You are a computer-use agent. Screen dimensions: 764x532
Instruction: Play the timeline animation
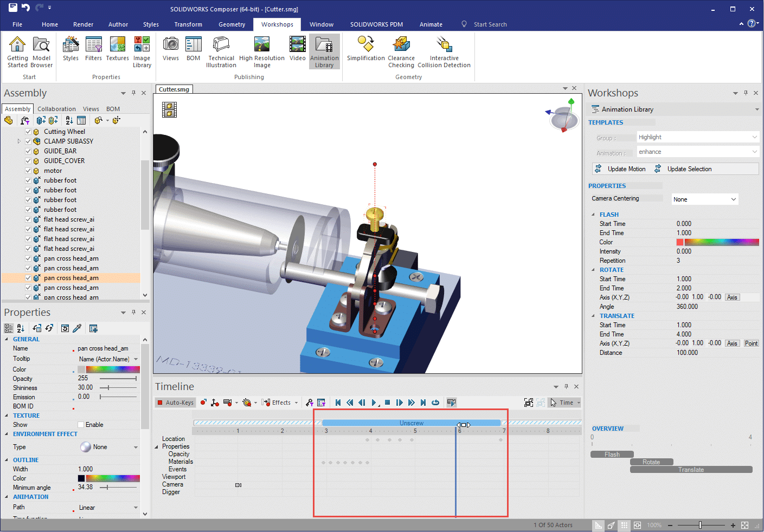tap(374, 403)
